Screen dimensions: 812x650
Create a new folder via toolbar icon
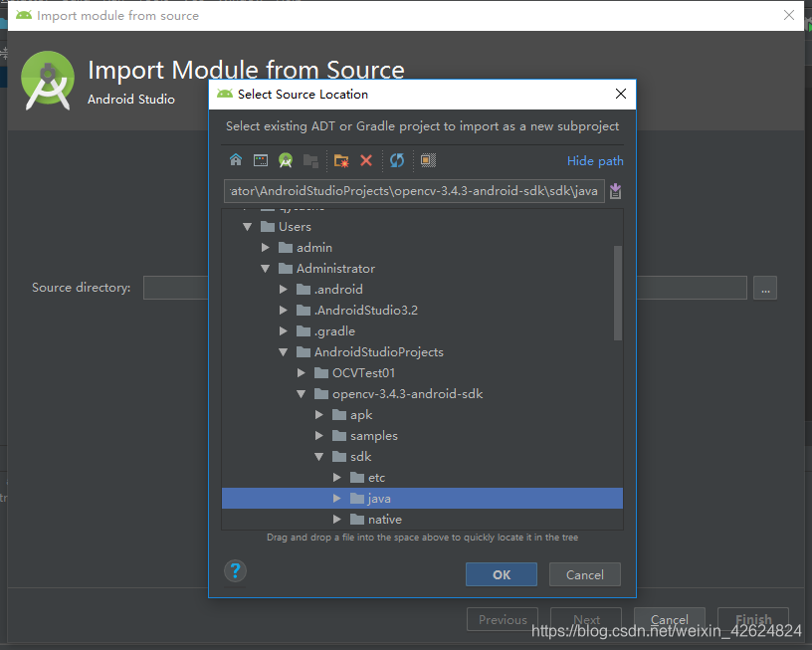point(341,160)
